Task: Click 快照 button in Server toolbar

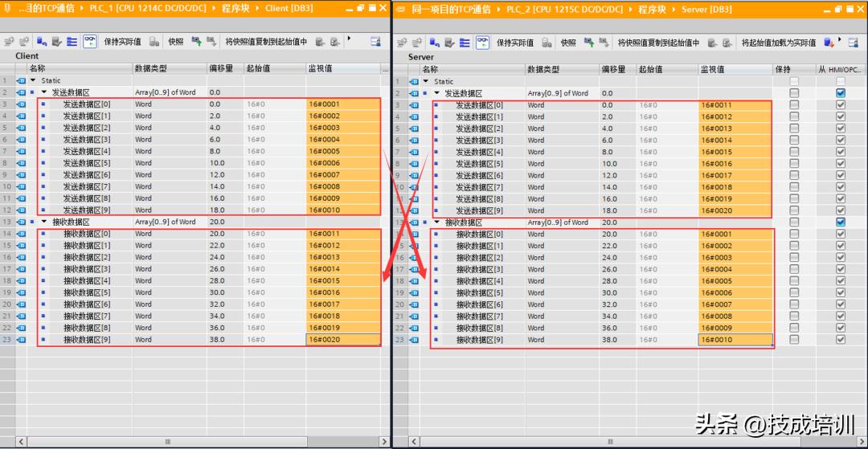Action: pos(568,43)
